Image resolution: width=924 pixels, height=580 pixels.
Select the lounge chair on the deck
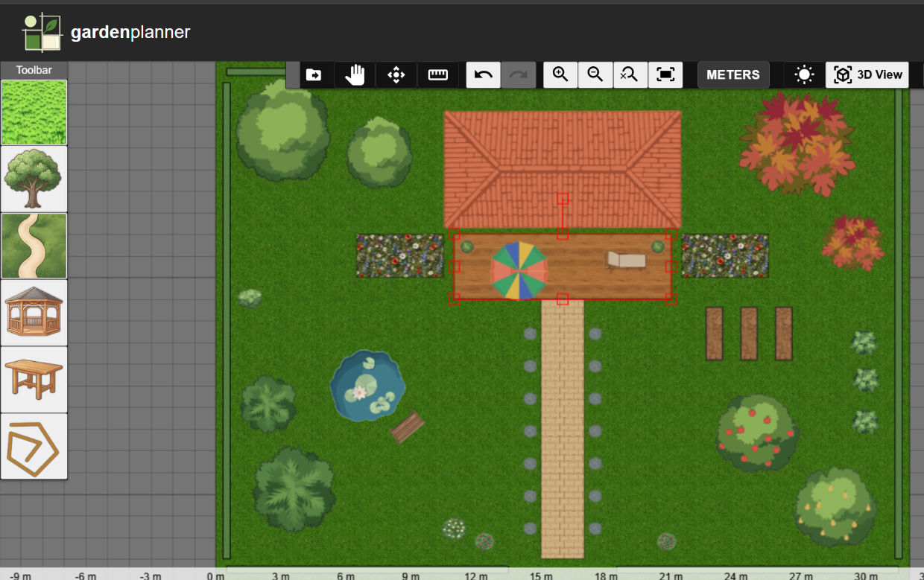(626, 260)
